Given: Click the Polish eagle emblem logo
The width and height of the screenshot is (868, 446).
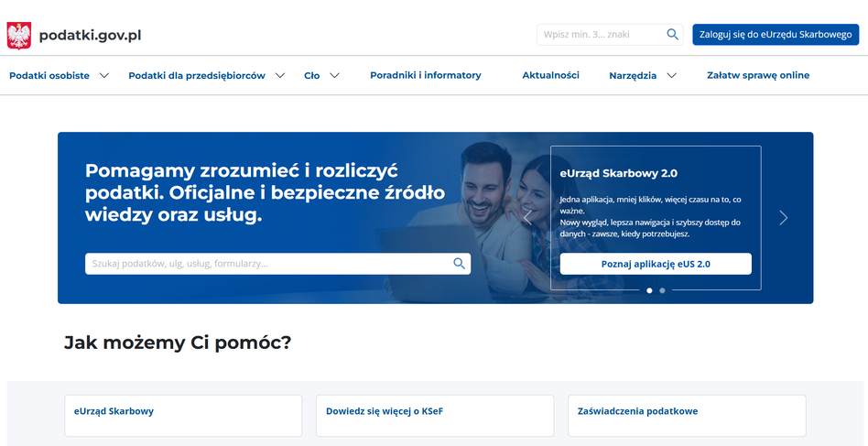Looking at the screenshot, I should pos(19,36).
